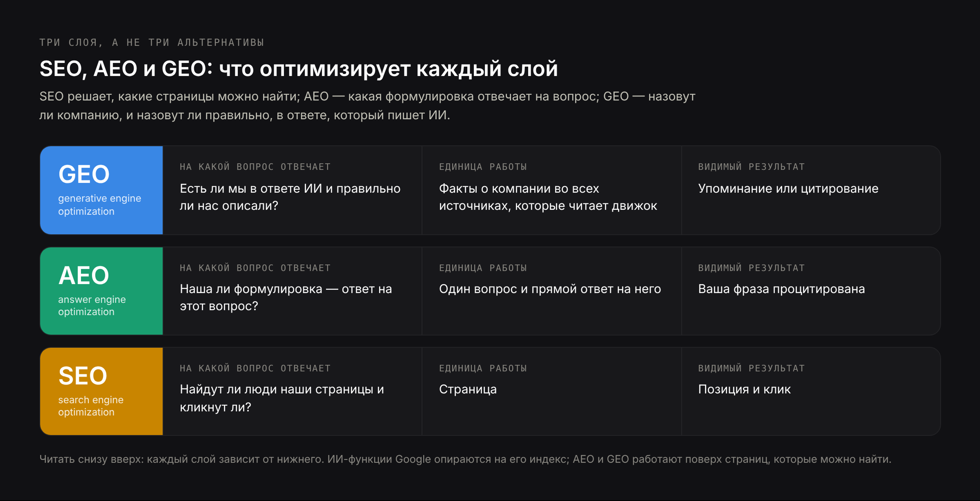The width and height of the screenshot is (980, 501).
Task: Click 'Упоминание или цитирование' result text
Action: [788, 188]
